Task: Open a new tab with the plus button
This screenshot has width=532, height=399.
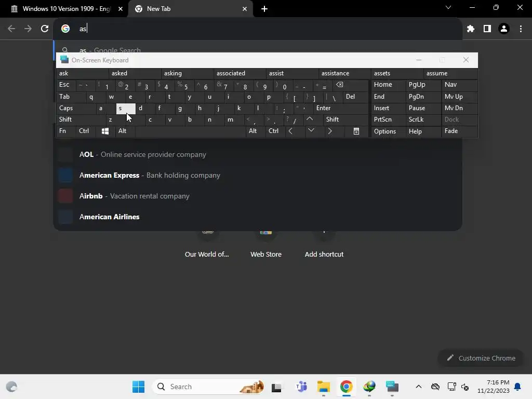Action: click(x=264, y=9)
